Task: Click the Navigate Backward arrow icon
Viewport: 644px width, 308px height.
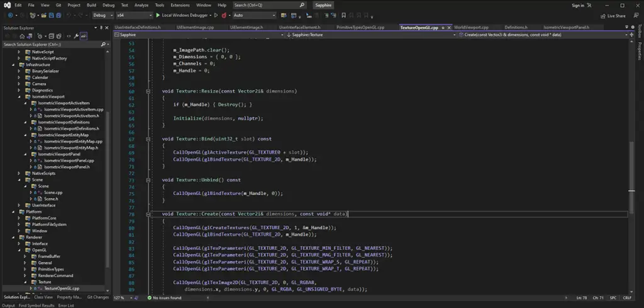Action: (10, 15)
